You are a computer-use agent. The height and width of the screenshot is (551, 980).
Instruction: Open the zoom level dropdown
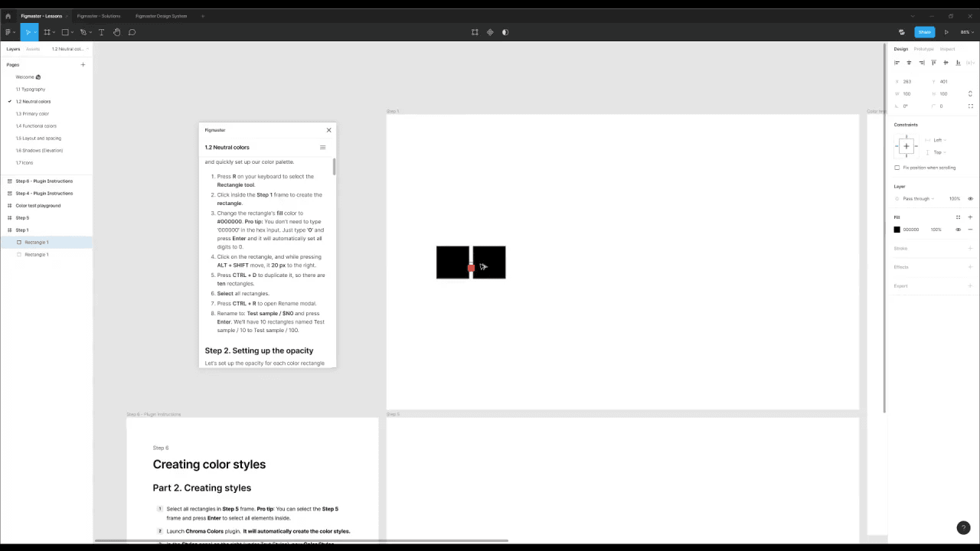pyautogui.click(x=967, y=32)
